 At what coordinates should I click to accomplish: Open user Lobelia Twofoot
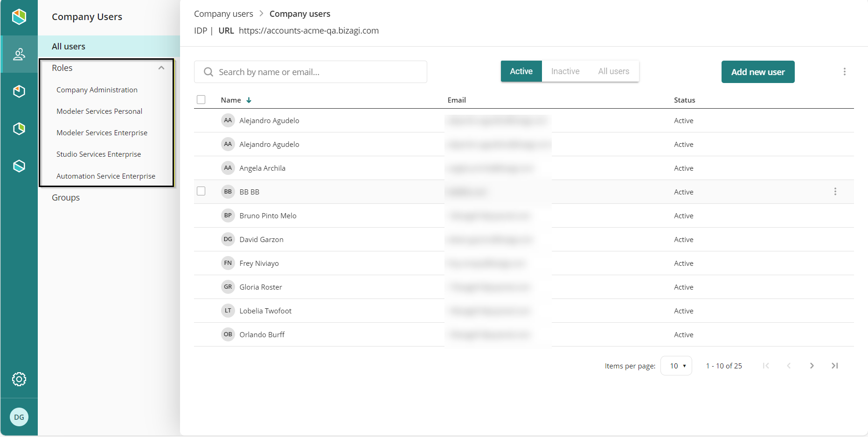tap(265, 311)
